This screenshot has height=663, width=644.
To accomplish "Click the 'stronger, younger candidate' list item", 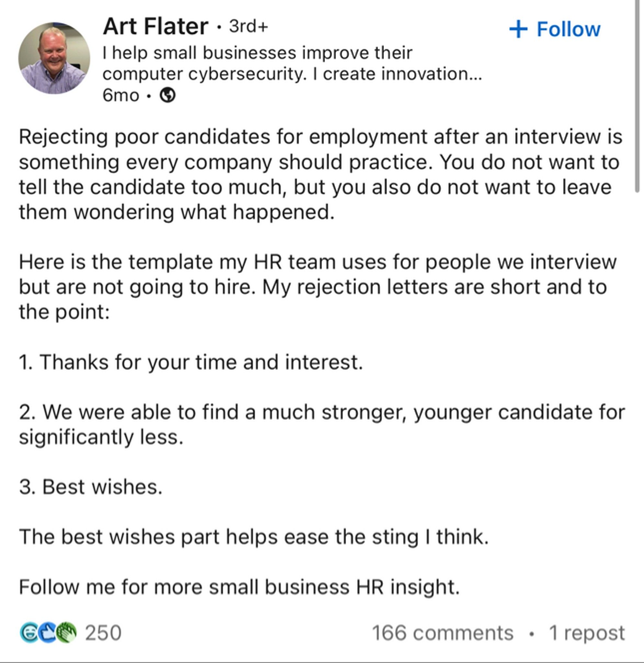I will pos(322,424).
